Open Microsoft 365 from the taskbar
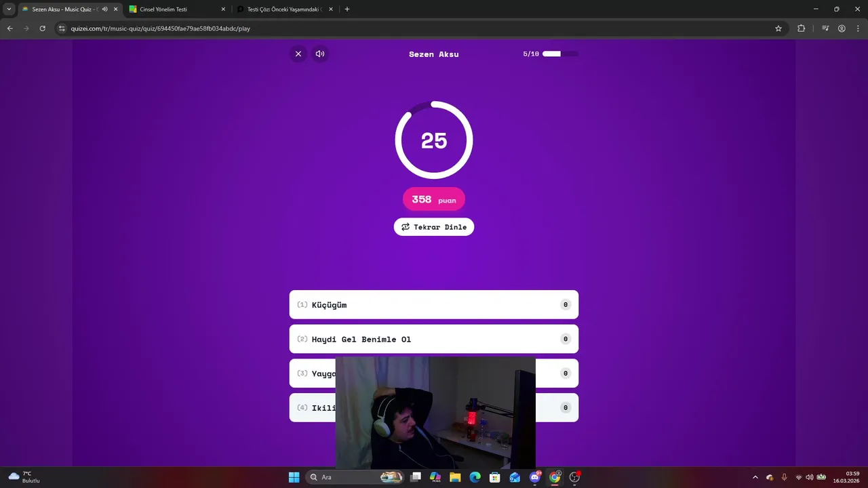This screenshot has height=488, width=868. click(x=435, y=477)
